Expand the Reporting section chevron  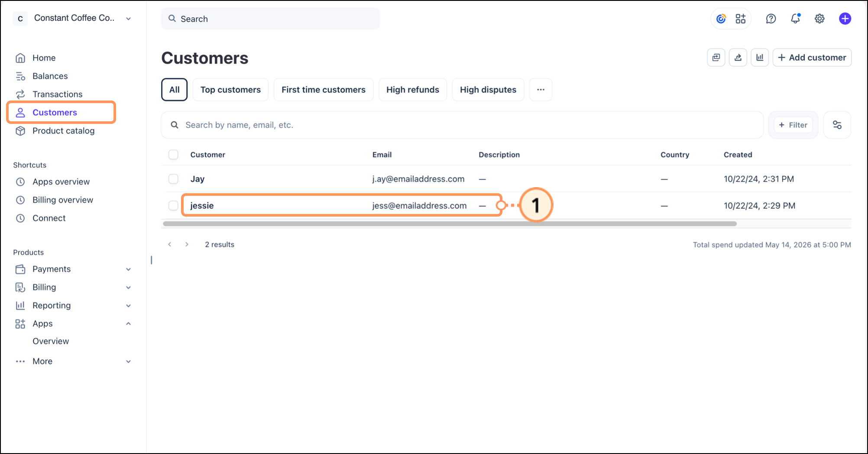coord(129,306)
